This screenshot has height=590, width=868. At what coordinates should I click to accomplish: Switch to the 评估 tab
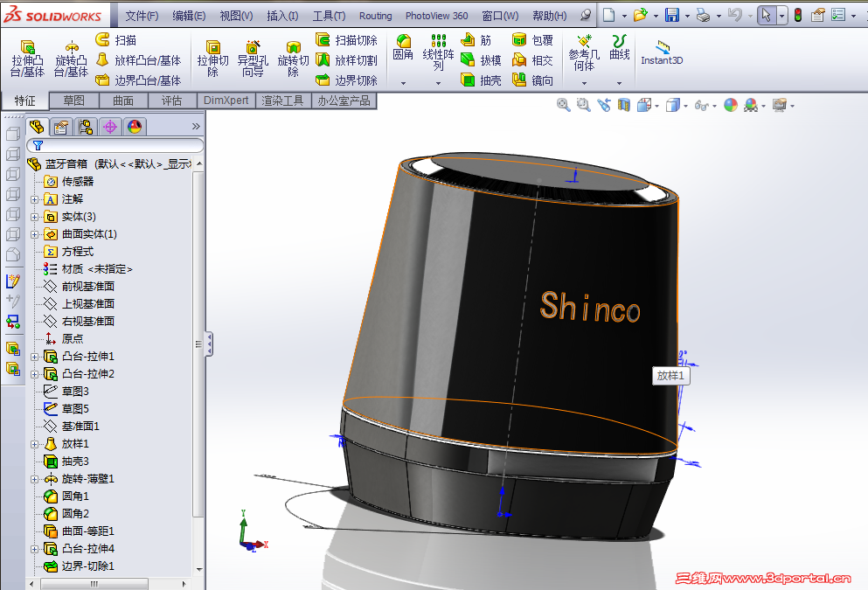click(172, 101)
